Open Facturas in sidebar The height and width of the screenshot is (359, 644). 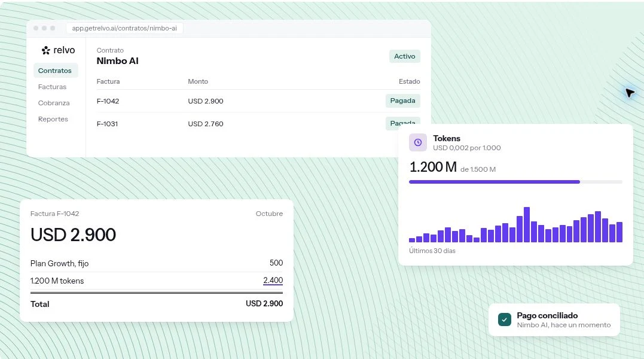[x=52, y=87]
